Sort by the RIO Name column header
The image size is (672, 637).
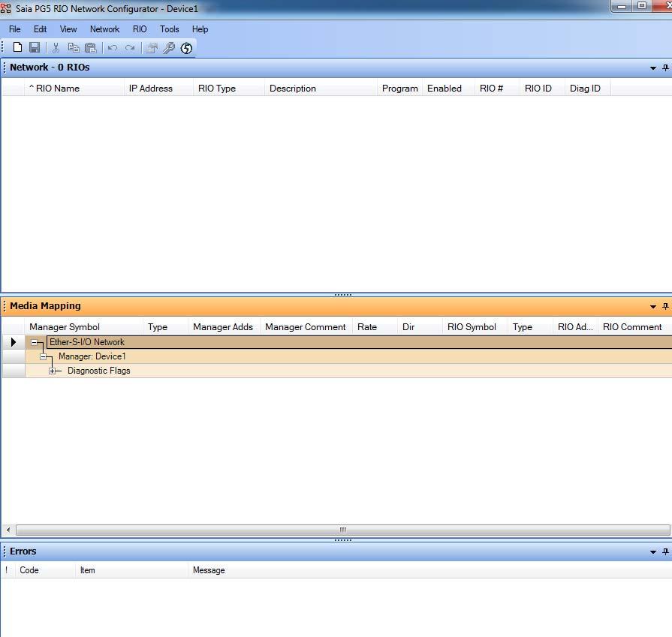[x=74, y=89]
